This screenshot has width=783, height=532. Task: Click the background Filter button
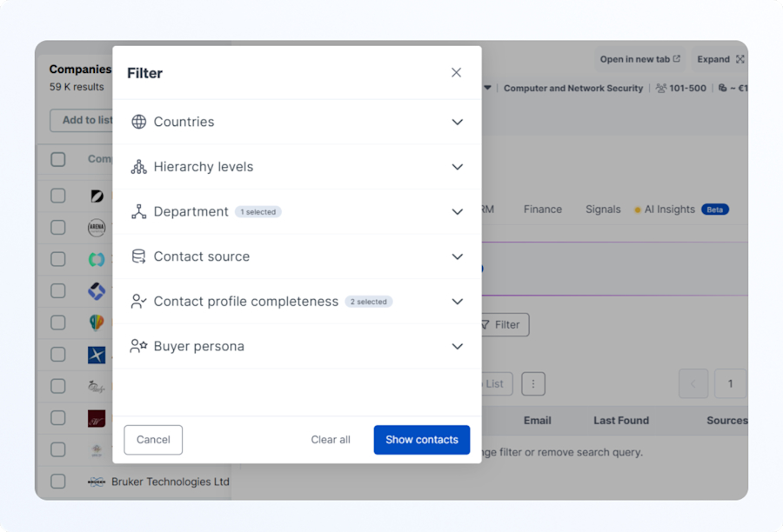505,325
